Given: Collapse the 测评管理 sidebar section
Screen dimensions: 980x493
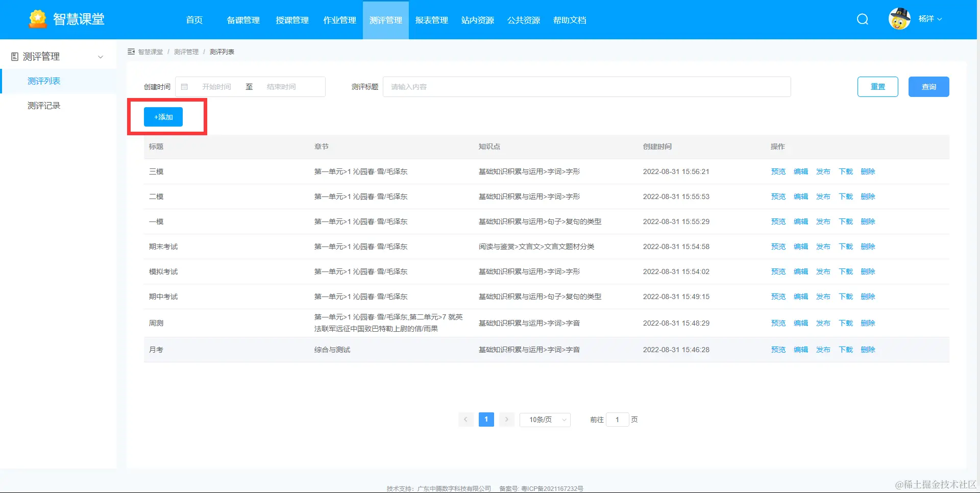Looking at the screenshot, I should click(100, 56).
